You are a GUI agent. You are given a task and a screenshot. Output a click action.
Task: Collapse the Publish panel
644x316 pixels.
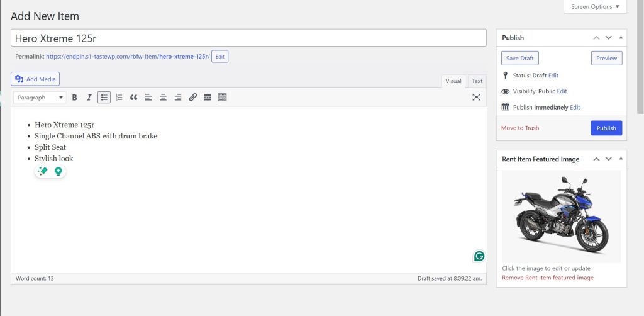[x=621, y=38]
